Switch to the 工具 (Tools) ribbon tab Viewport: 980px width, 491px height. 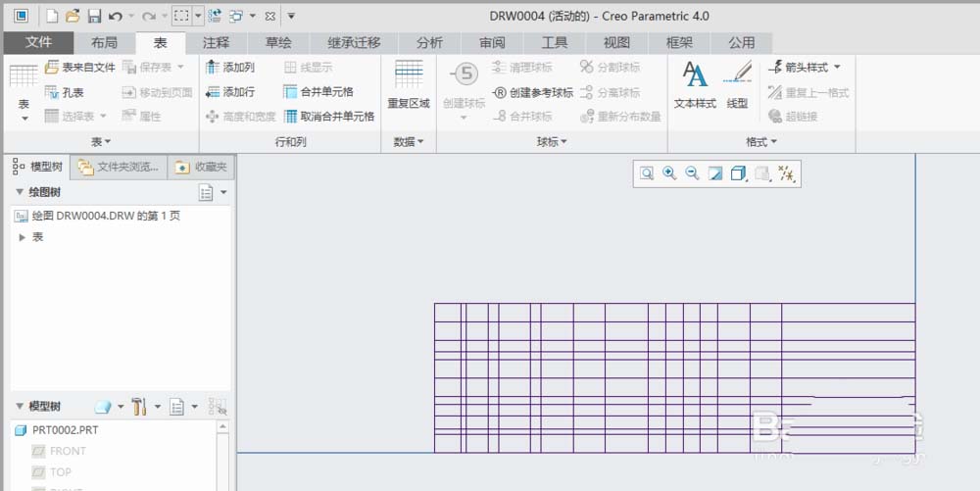pyautogui.click(x=555, y=42)
